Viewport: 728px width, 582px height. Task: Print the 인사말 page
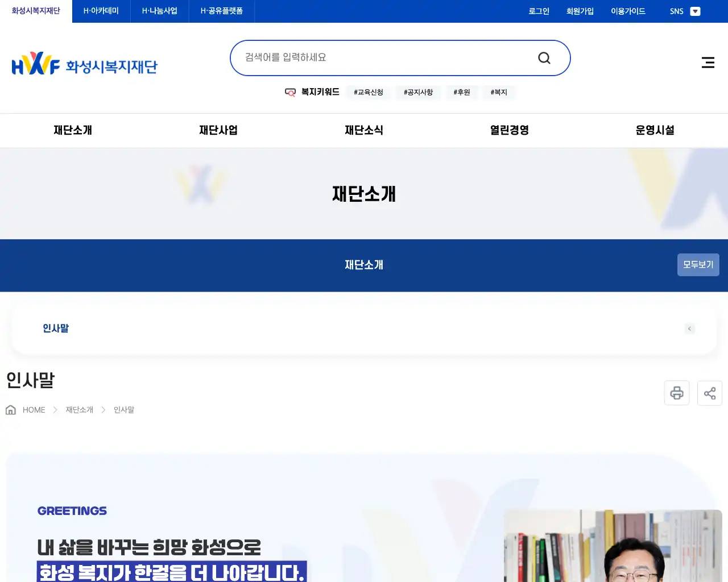(676, 393)
